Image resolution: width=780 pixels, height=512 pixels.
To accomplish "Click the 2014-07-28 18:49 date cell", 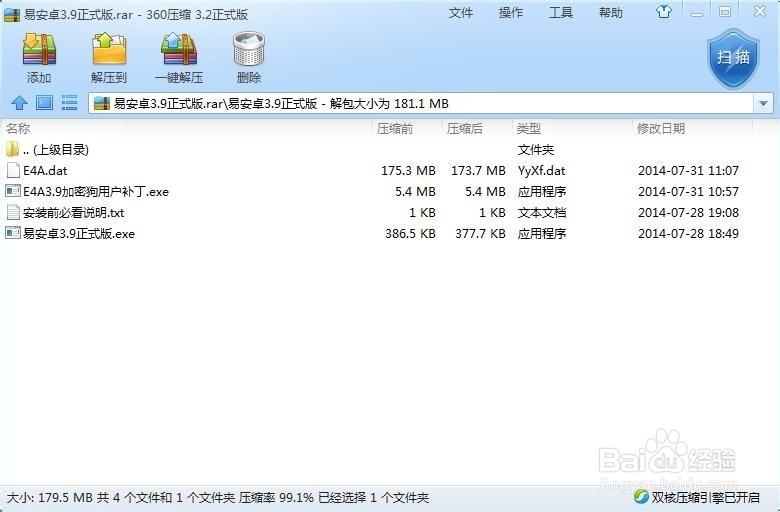I will [x=688, y=233].
